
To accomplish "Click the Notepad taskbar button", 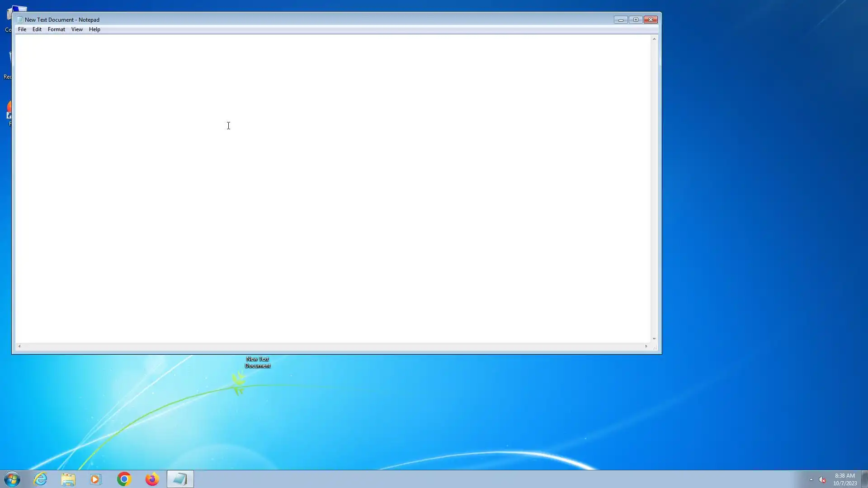I will tap(180, 479).
